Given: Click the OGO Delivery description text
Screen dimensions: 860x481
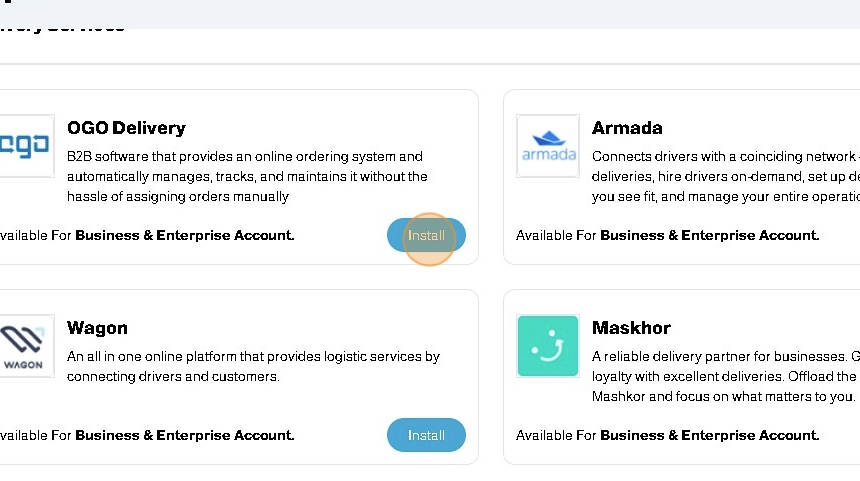Looking at the screenshot, I should 247,177.
